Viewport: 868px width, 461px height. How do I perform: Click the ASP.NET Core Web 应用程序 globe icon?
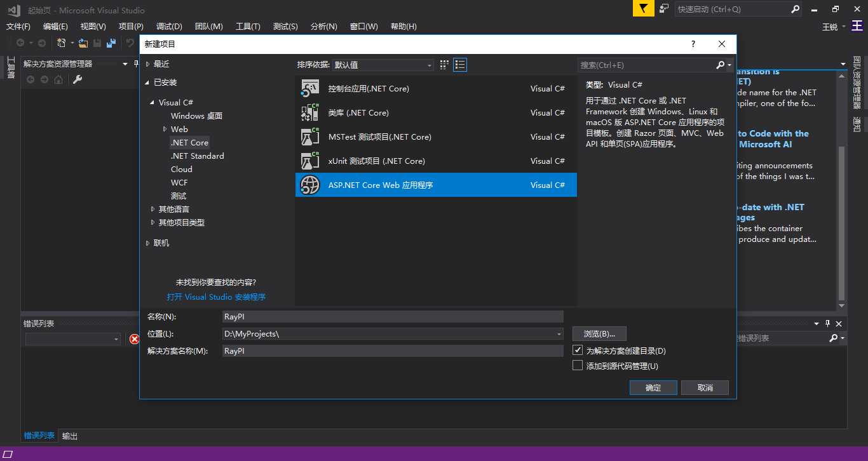pyautogui.click(x=310, y=185)
